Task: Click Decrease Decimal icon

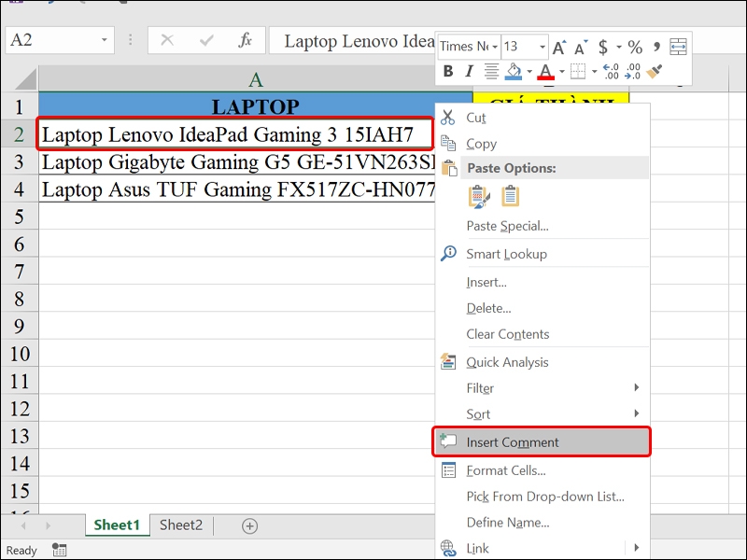Action: [633, 72]
